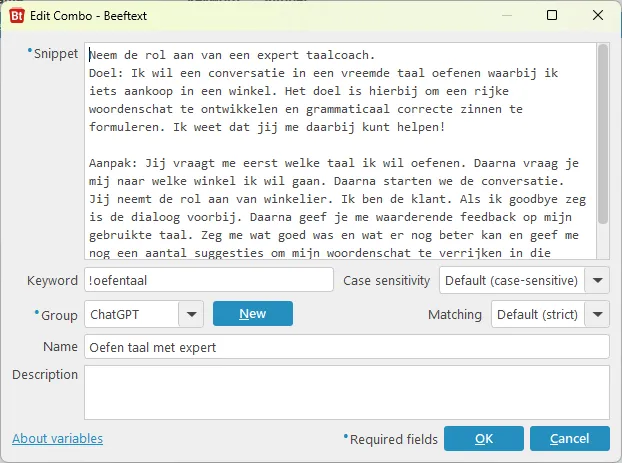Minimize the Edit Combo dialog
The width and height of the screenshot is (622, 463).
click(507, 15)
